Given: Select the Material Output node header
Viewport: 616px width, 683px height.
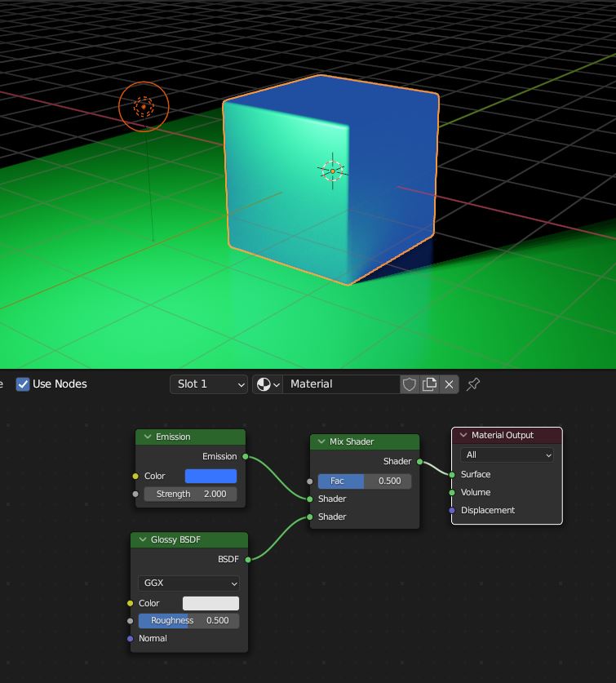Looking at the screenshot, I should point(507,435).
